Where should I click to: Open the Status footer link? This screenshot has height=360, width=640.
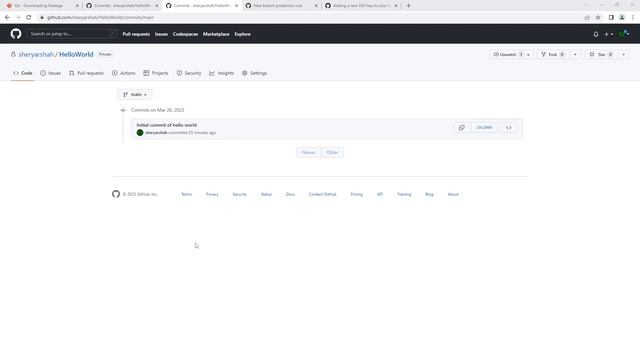[x=266, y=194]
